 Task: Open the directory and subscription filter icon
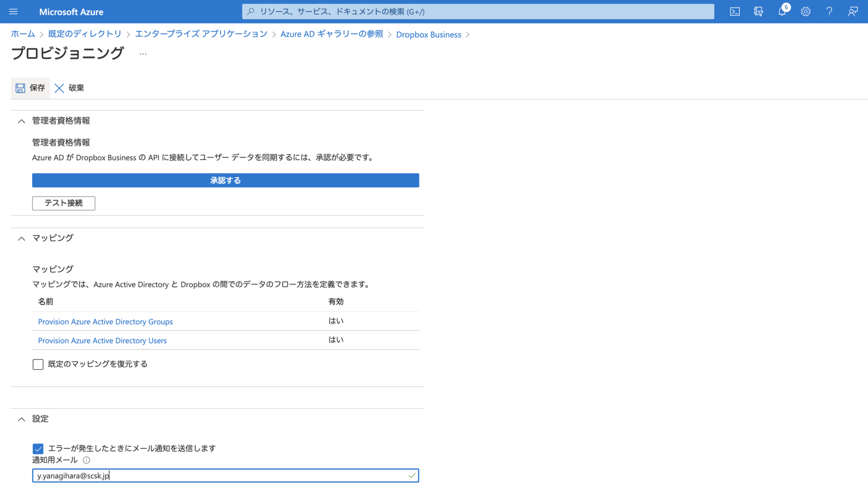(x=759, y=12)
